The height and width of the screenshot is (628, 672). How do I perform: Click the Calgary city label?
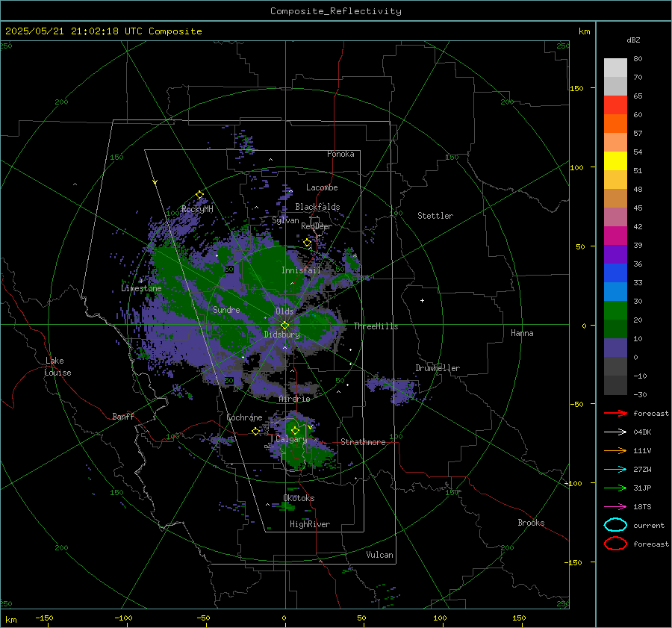point(291,439)
